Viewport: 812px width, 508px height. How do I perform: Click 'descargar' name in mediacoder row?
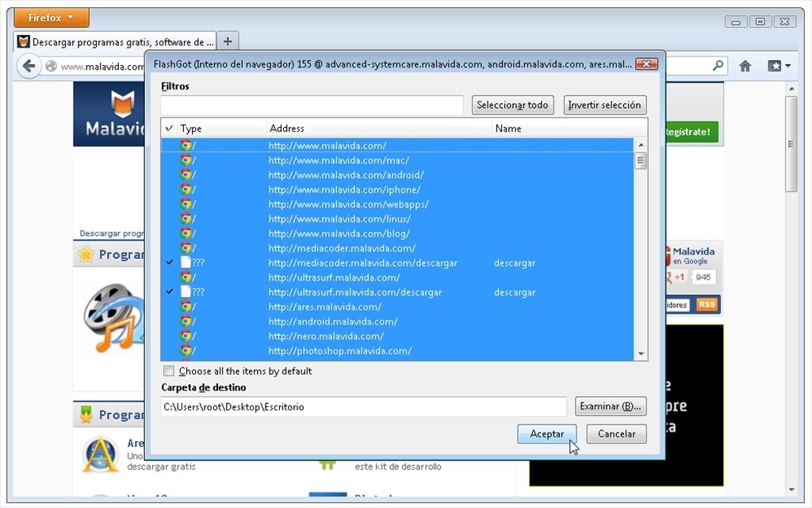click(x=515, y=263)
